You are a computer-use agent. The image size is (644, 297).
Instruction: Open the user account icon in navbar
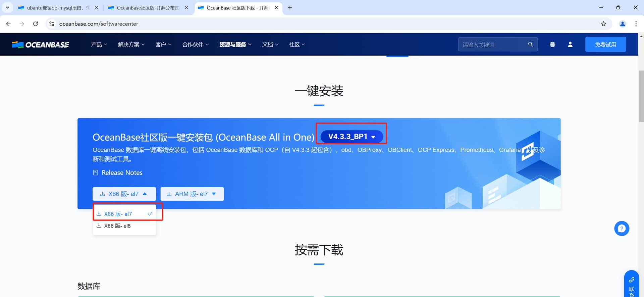click(x=570, y=44)
